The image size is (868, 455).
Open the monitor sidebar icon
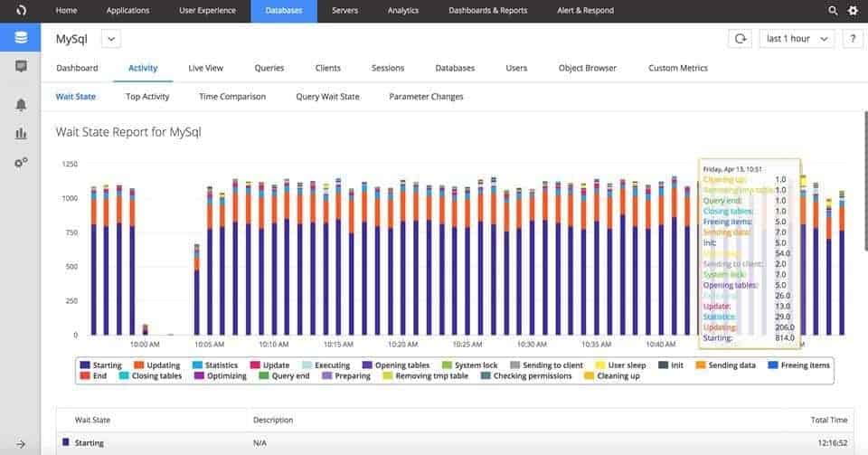21,66
